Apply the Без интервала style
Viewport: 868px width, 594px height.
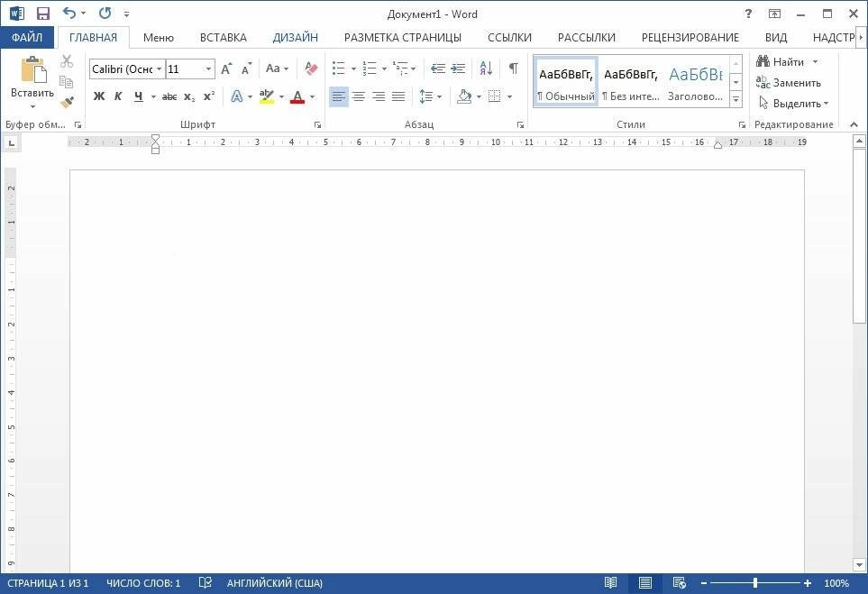coord(631,81)
